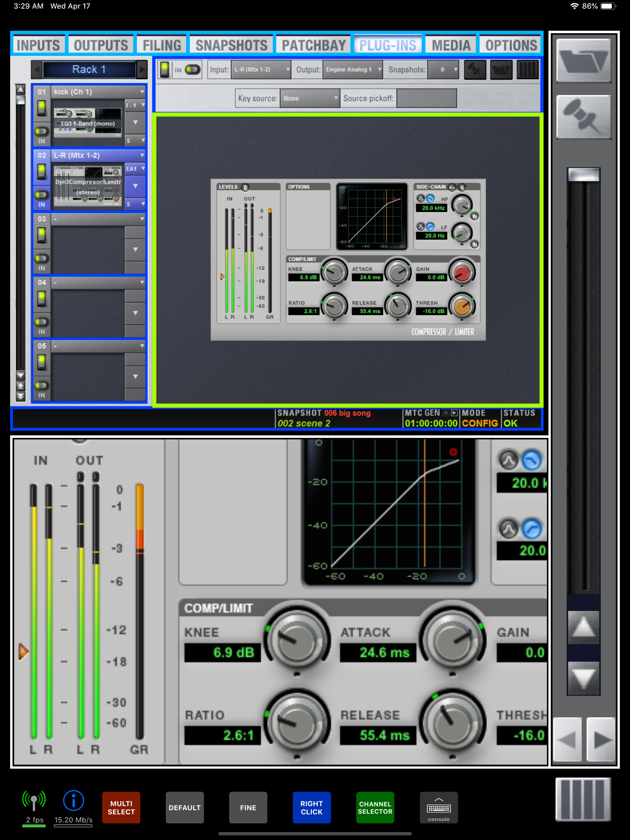This screenshot has width=630, height=840.
Task: Toggle power switch on rack slot 03
Action: [42, 236]
